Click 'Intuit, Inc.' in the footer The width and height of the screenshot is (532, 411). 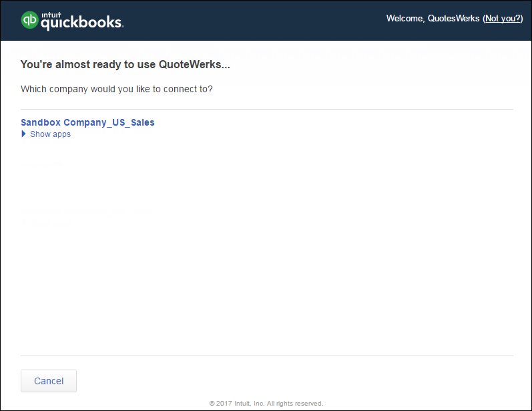point(251,404)
